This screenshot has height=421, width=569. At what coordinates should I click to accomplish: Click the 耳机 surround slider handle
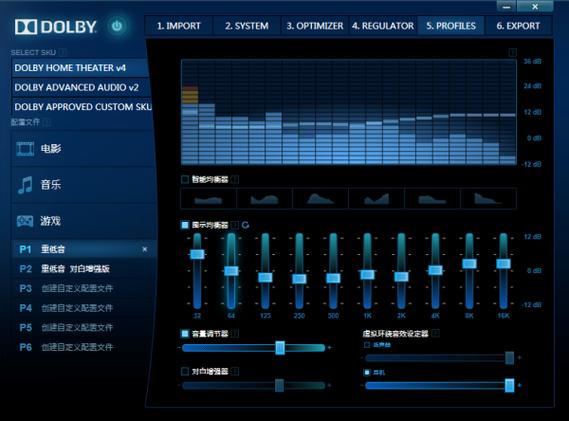pyautogui.click(x=510, y=385)
